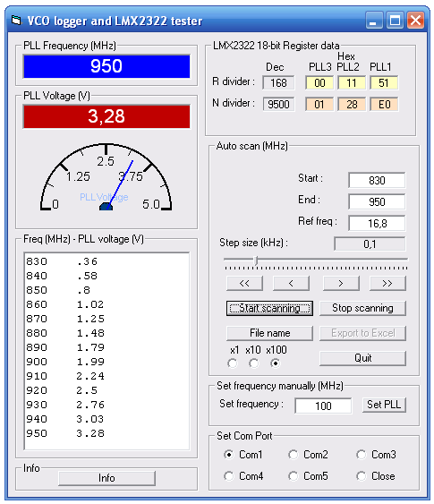Image resolution: width=434 pixels, height=504 pixels.
Task: Click R divider PLL1 hex value 51
Action: click(x=384, y=83)
